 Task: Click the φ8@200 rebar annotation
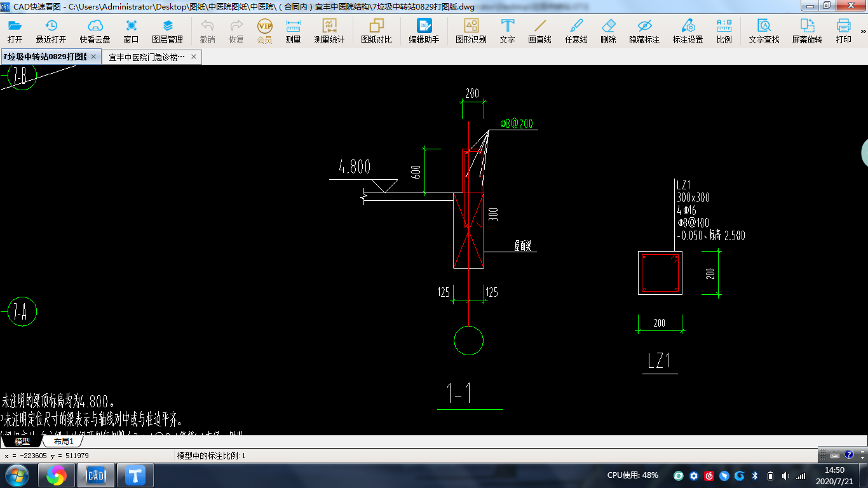coord(517,124)
